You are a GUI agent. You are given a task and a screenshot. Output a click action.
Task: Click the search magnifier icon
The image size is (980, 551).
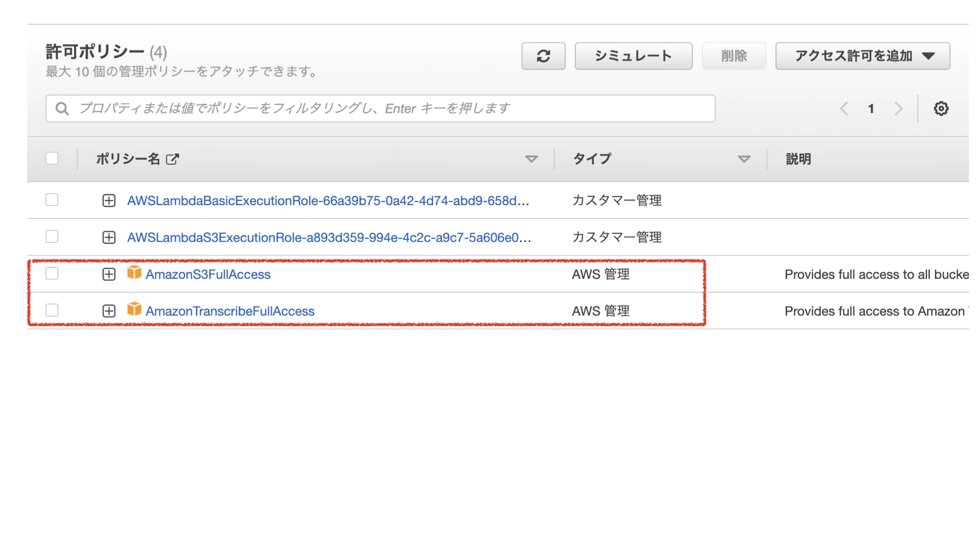coord(62,109)
